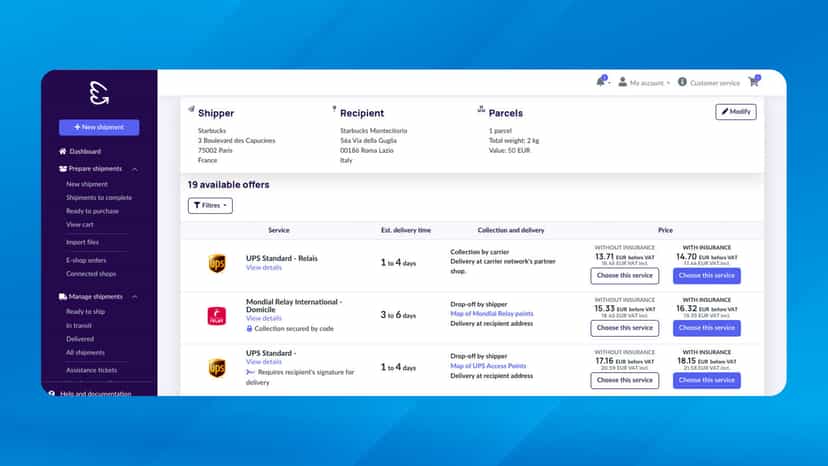Open Map of UPS Access Points
This screenshot has width=828, height=466.
488,366
